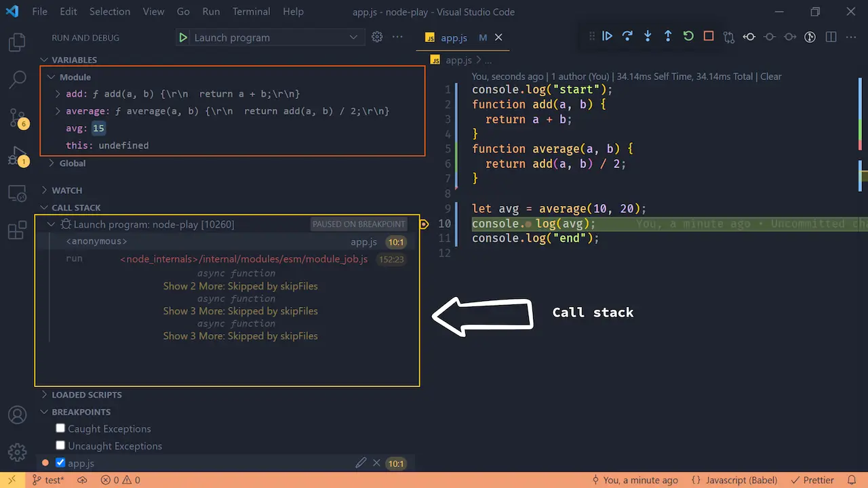Click Step Over in the debug toolbar
The width and height of the screenshot is (868, 488).
(x=627, y=37)
